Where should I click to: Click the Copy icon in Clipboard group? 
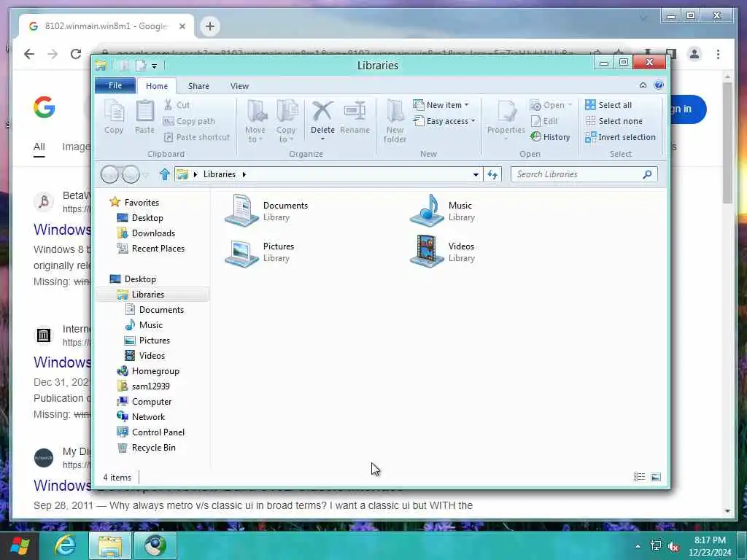(114, 117)
